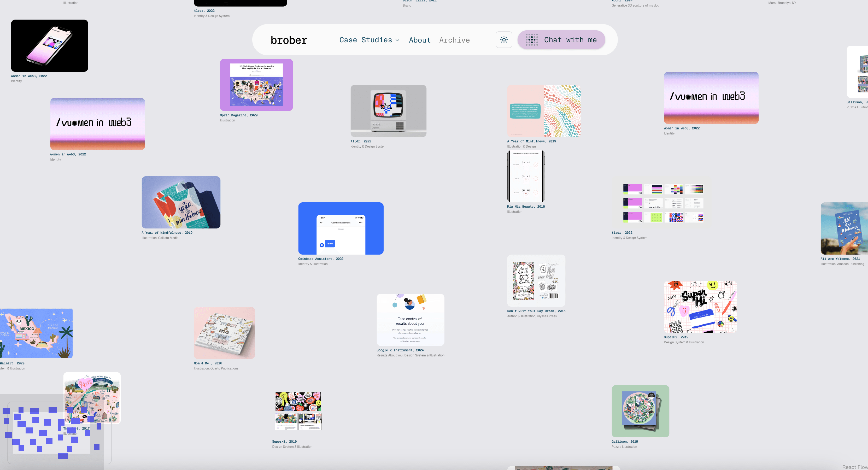This screenshot has height=470, width=868.
Task: Open the Mom & Me book thumbnail
Action: tap(224, 333)
